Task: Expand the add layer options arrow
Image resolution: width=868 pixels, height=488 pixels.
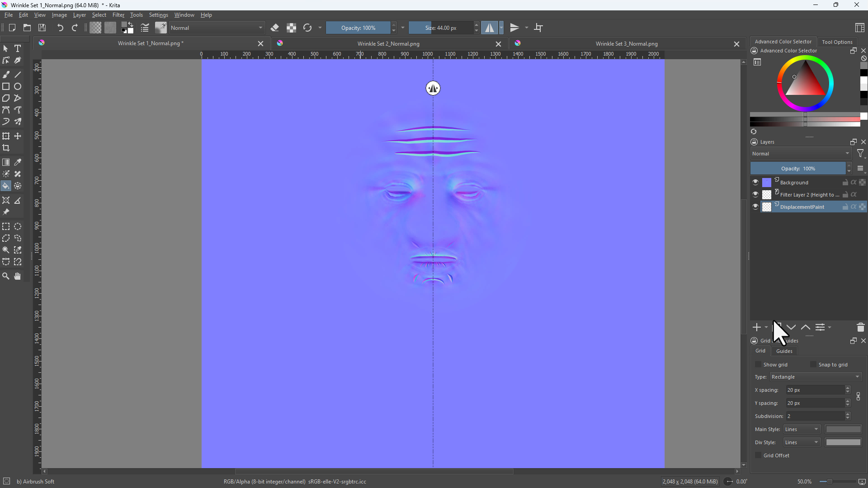Action: (x=766, y=327)
